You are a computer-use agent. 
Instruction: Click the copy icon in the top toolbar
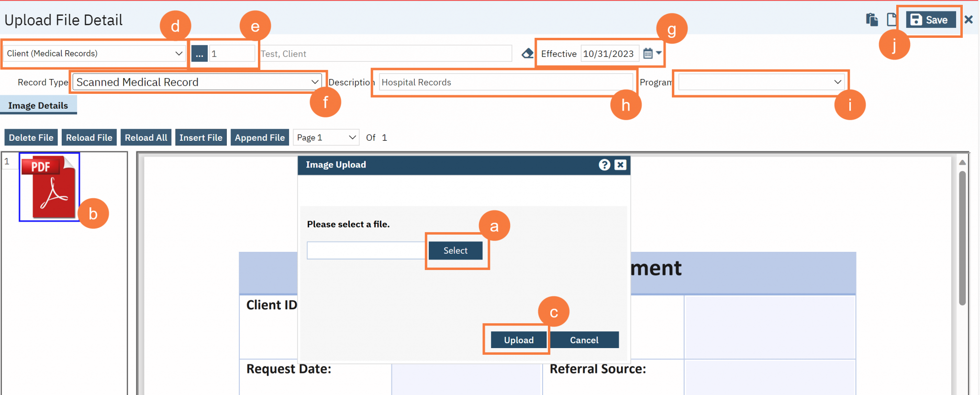click(872, 20)
